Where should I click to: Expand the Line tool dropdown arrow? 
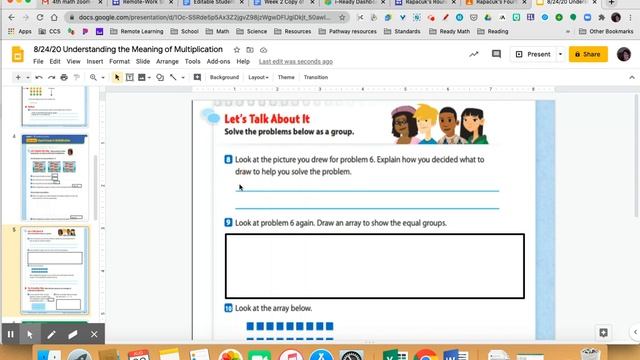[183, 77]
